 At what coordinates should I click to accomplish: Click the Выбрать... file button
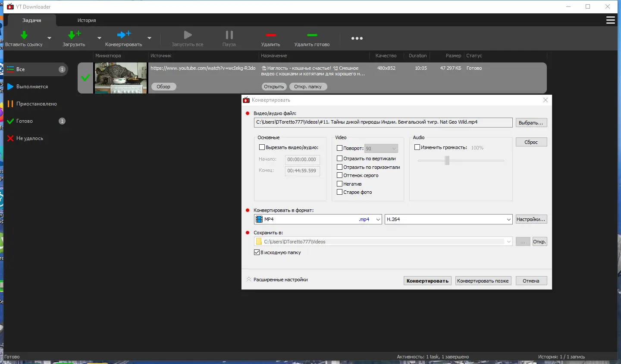tap(531, 123)
